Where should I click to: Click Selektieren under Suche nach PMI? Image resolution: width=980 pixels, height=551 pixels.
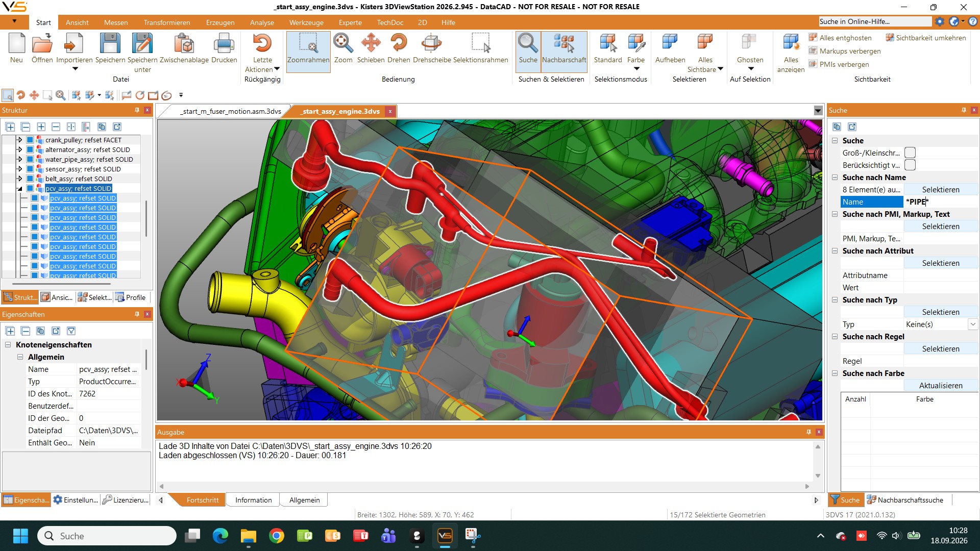[x=941, y=227]
